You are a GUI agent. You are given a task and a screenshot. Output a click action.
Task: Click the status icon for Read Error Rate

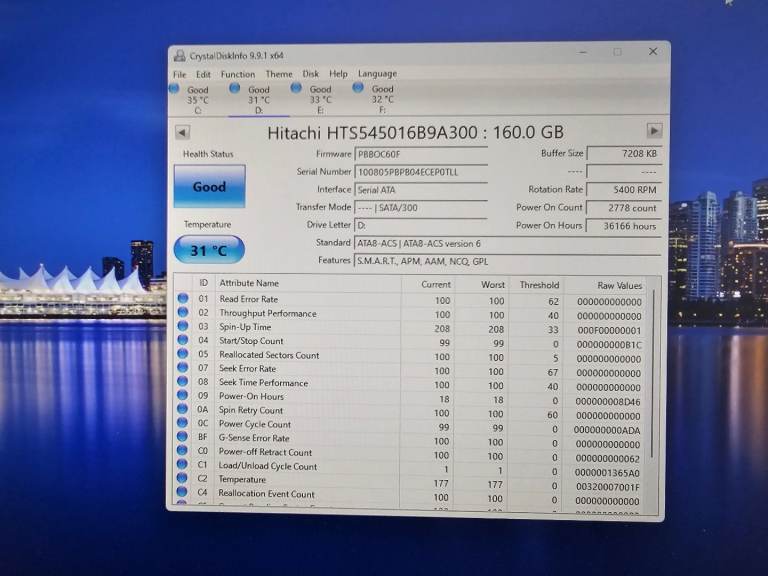coord(183,298)
